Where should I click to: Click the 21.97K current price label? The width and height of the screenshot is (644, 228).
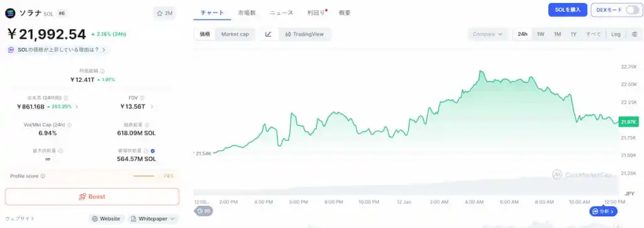tap(629, 122)
